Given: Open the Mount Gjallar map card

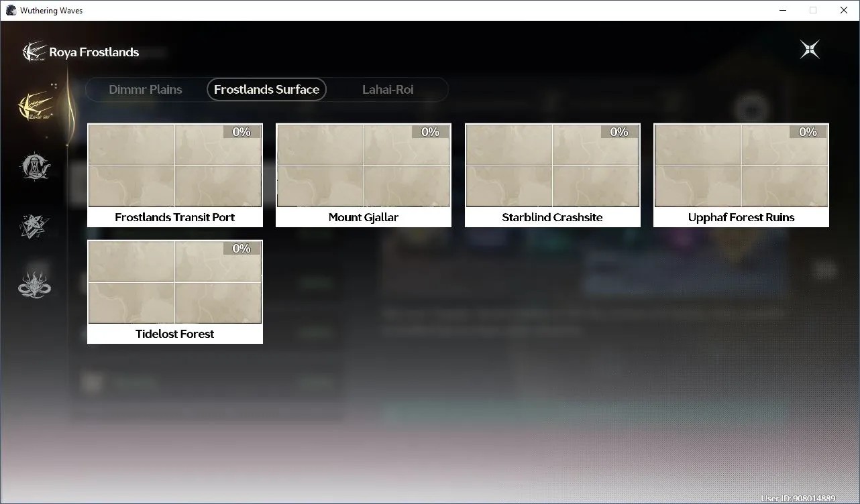Looking at the screenshot, I should pos(364,175).
